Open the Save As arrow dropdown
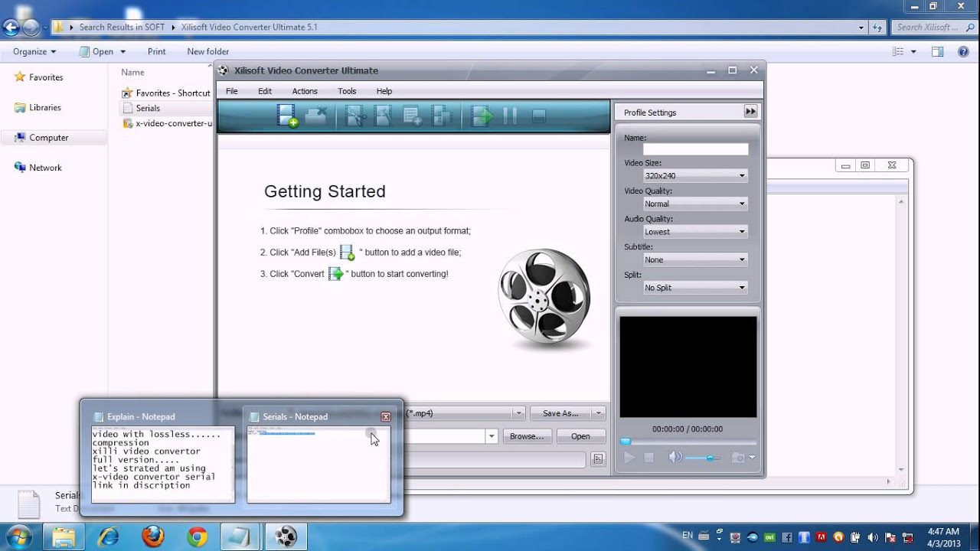This screenshot has height=551, width=980. tap(599, 413)
